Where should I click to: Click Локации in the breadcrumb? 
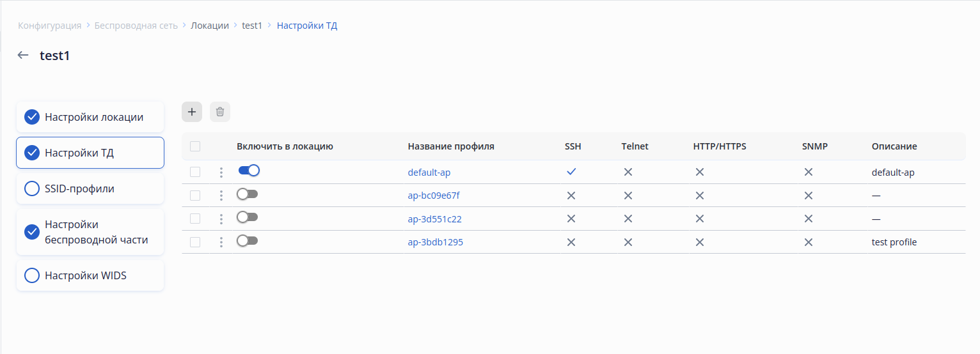click(x=210, y=26)
